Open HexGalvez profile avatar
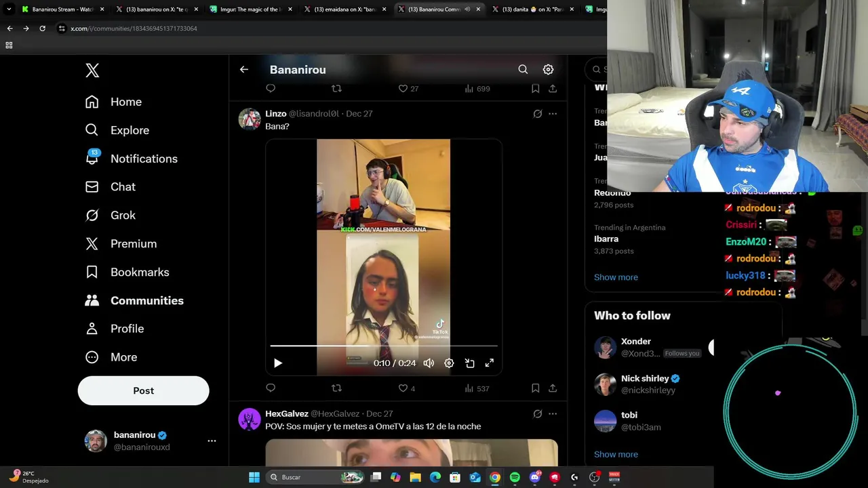Viewport: 868px width, 488px height. [x=250, y=419]
